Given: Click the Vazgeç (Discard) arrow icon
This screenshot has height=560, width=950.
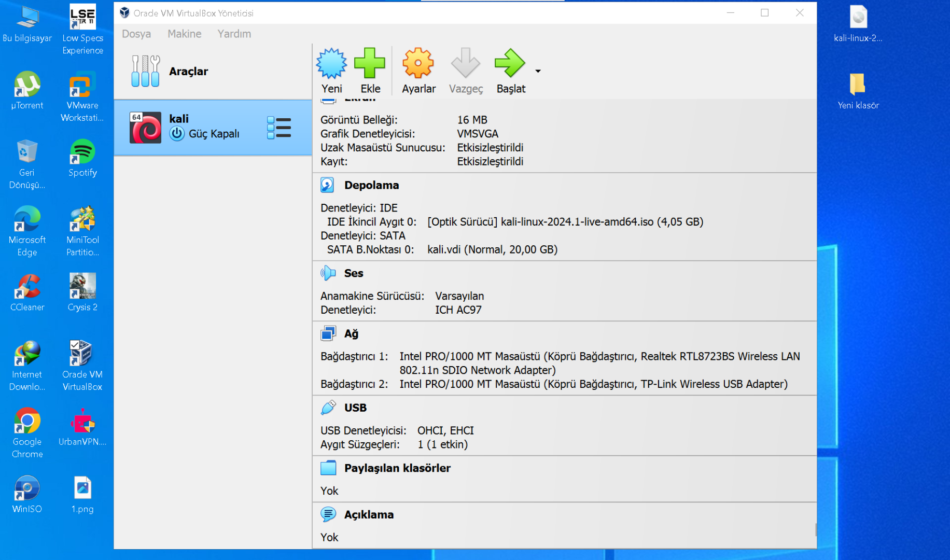Looking at the screenshot, I should tap(465, 63).
